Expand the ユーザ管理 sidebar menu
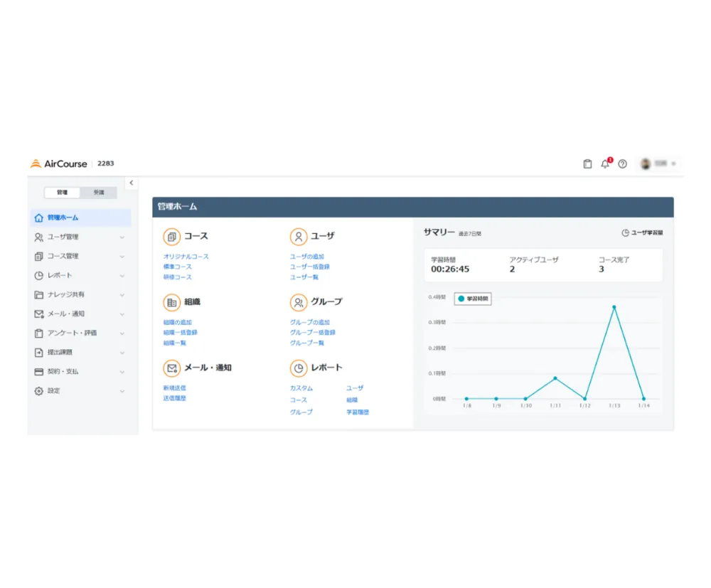The height and width of the screenshot is (588, 711). [x=78, y=237]
